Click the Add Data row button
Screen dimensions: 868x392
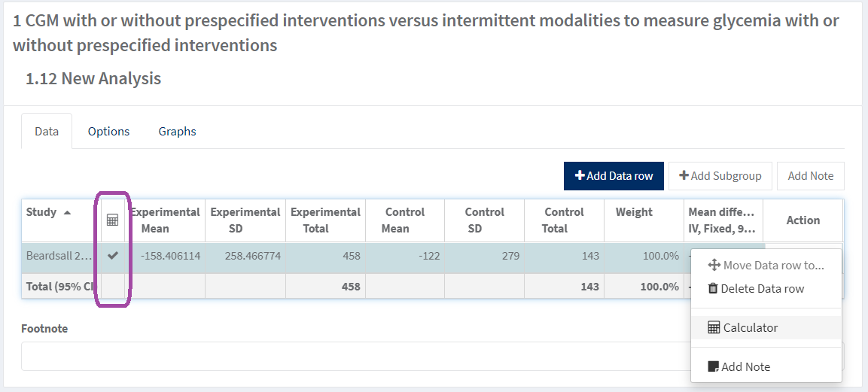pos(614,175)
